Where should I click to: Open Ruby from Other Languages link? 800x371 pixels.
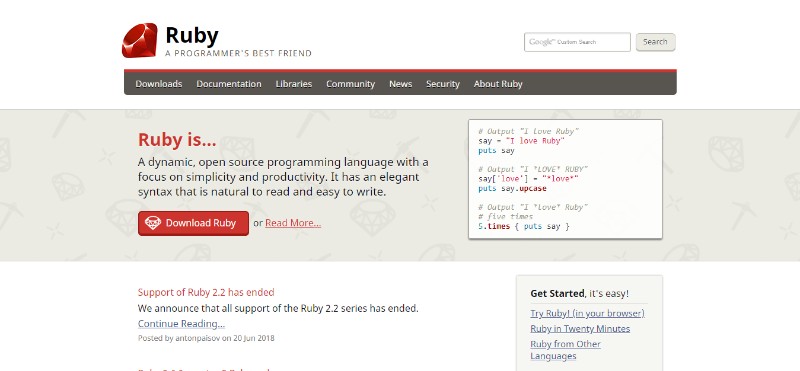[565, 350]
